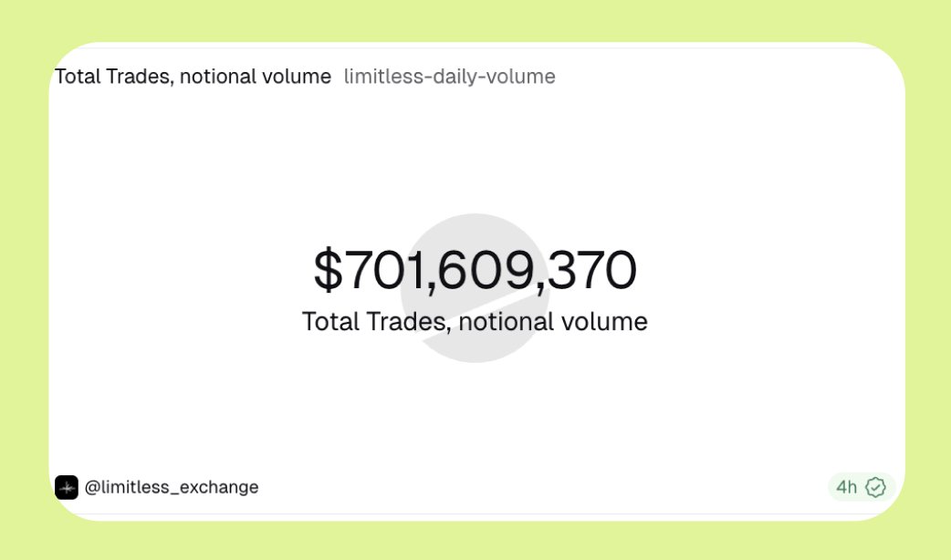Viewport: 951px width, 560px height.
Task: Select the $701,609,370 counter value
Action: pos(475,271)
